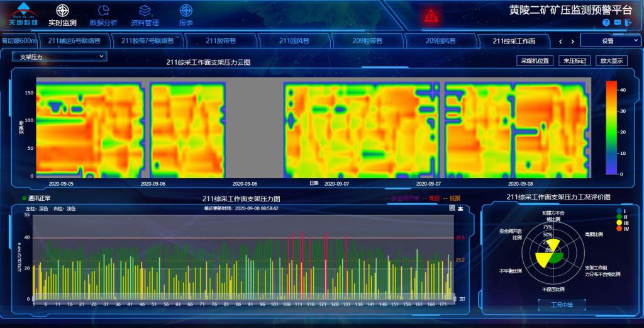
Task: Click the blue help question mark icon
Action: pos(606,23)
